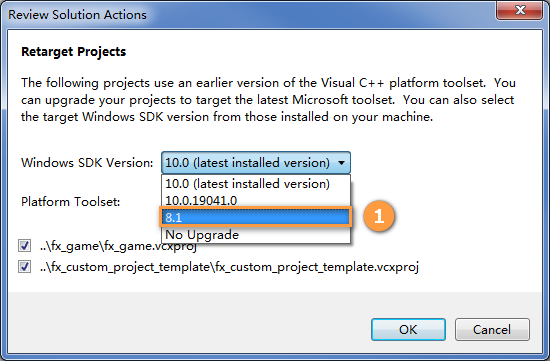
Task: Click the orange number 1 callout badge
Action: click(x=379, y=216)
